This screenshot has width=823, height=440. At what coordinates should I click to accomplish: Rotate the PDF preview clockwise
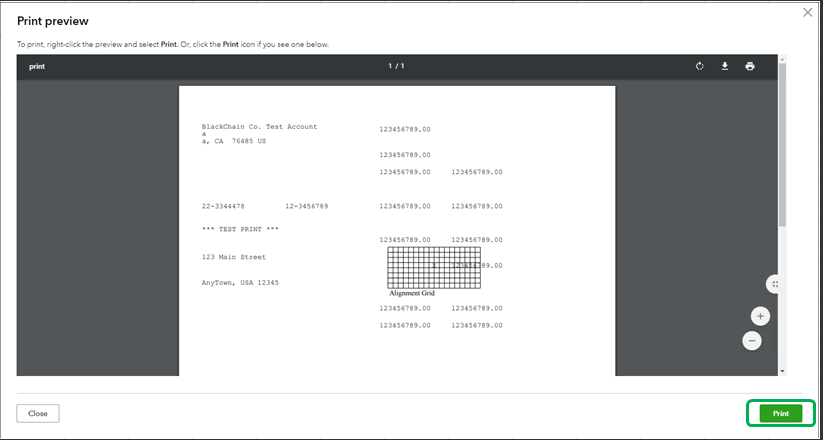(699, 66)
